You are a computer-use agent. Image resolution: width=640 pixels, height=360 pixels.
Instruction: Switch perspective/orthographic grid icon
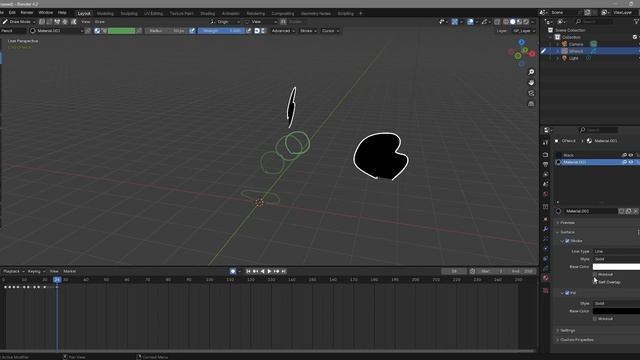pos(531,104)
